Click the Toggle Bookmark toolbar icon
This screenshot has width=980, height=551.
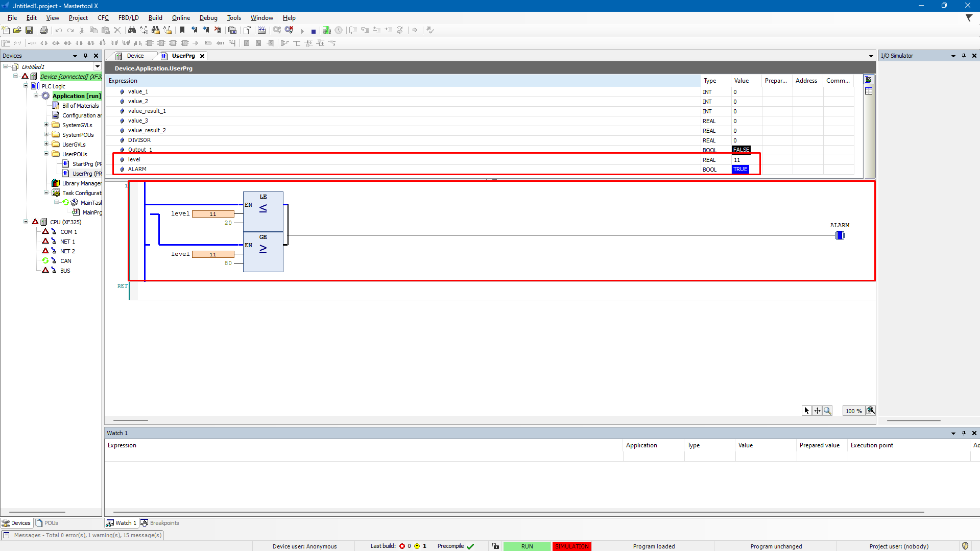click(x=182, y=31)
